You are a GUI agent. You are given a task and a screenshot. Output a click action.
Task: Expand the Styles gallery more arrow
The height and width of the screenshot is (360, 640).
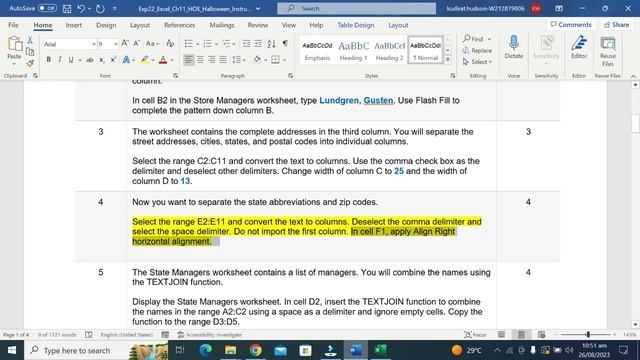[448, 60]
